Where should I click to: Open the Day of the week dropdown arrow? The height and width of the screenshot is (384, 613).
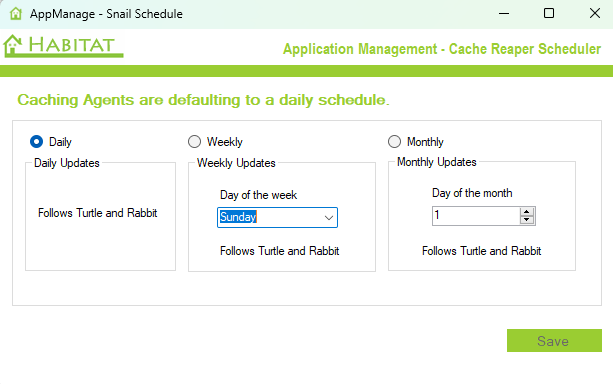click(x=329, y=218)
